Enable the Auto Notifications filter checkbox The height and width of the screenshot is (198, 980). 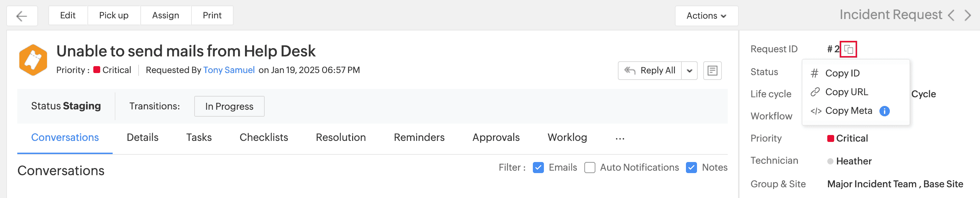click(x=590, y=168)
